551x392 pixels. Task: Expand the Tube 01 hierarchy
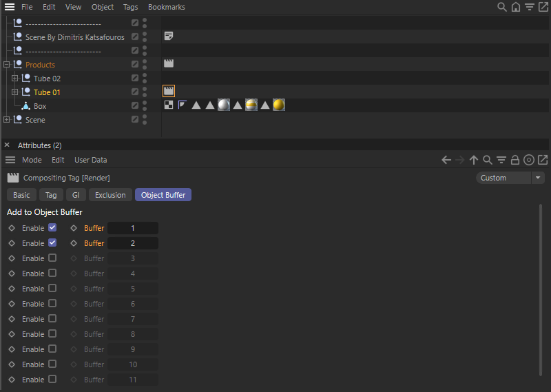14,92
